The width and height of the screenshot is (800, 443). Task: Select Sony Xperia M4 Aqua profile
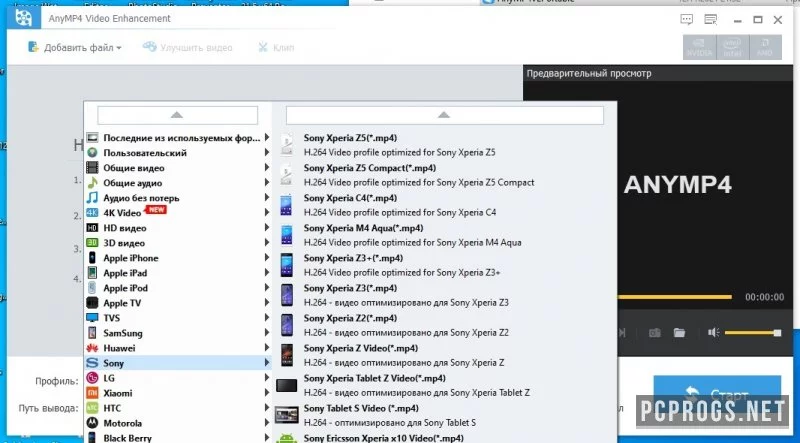pyautogui.click(x=444, y=235)
